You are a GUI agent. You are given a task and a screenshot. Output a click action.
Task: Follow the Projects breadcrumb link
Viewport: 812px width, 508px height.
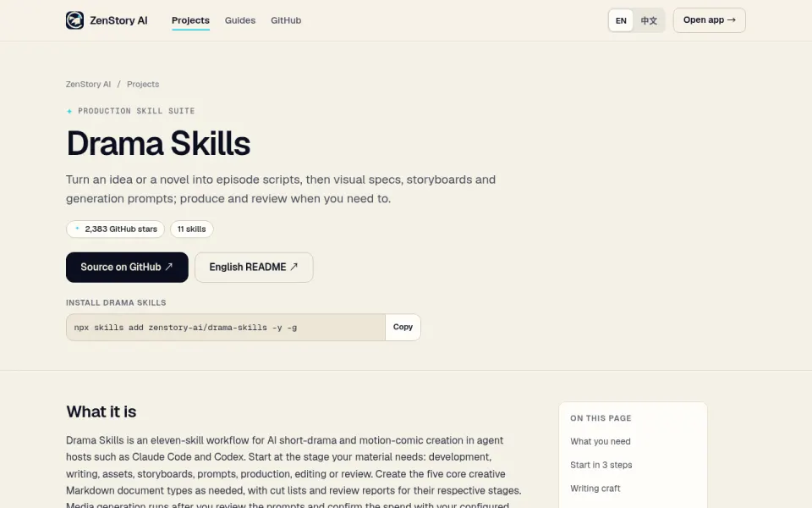143,84
